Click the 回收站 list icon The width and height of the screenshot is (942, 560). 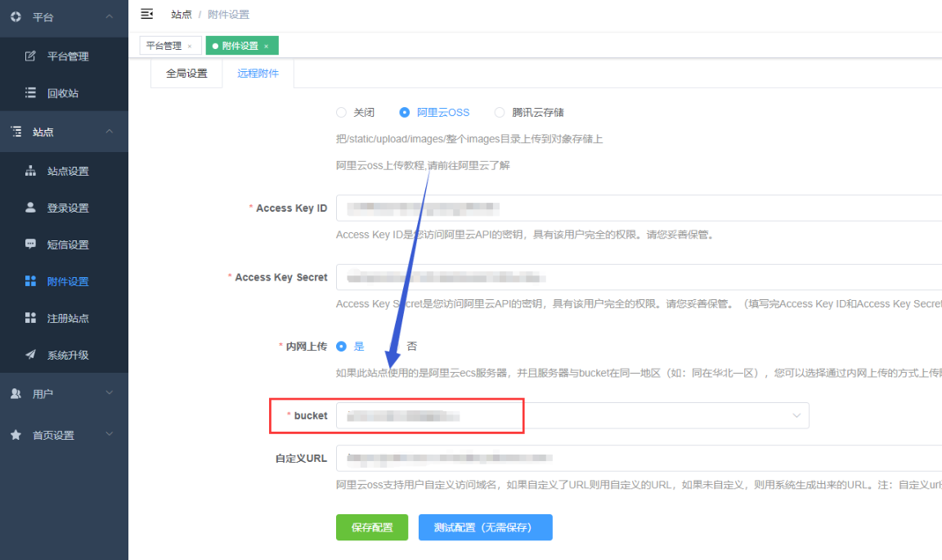tap(31, 93)
